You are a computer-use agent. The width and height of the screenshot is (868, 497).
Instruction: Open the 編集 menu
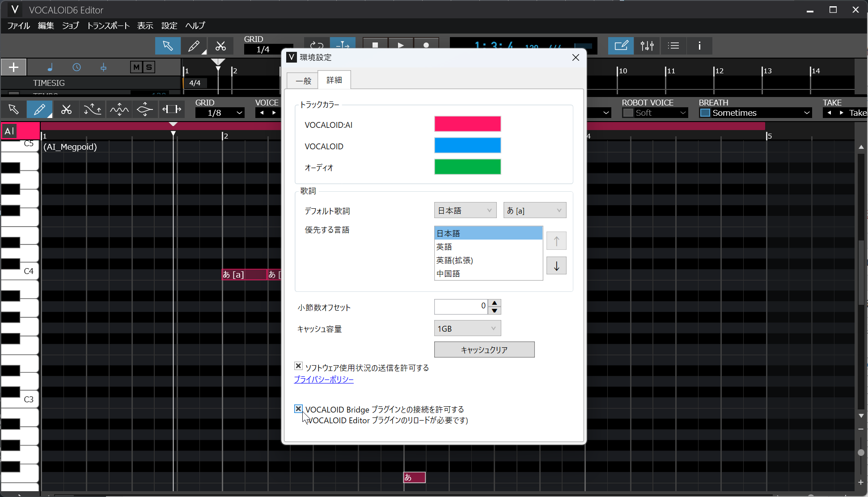pos(46,26)
